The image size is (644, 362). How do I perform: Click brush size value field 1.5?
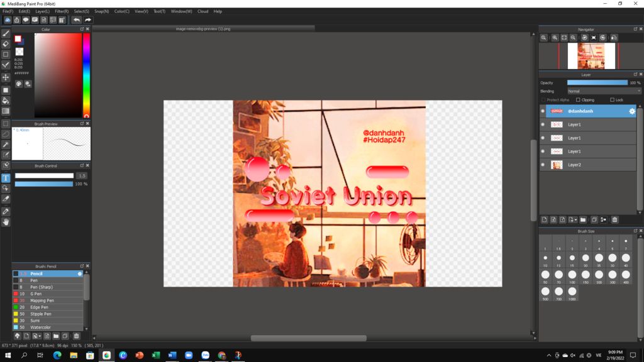pos(82,176)
